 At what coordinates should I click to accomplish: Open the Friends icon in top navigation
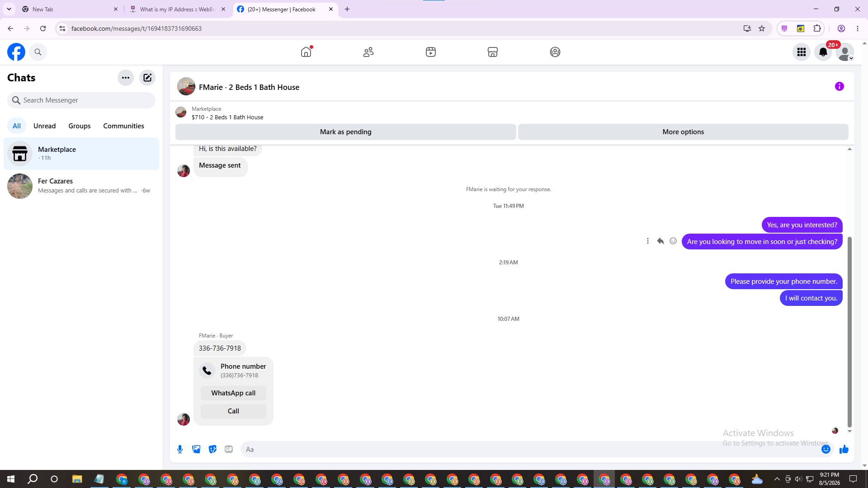(368, 52)
